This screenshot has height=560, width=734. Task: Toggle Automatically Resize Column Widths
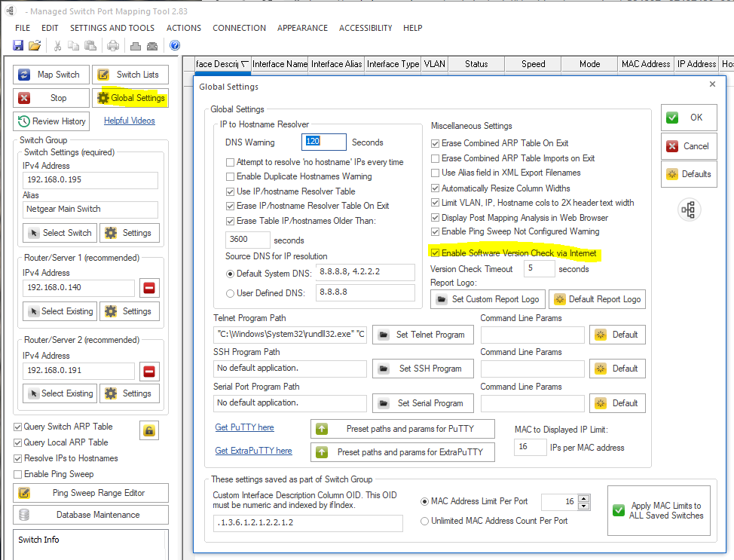point(435,188)
